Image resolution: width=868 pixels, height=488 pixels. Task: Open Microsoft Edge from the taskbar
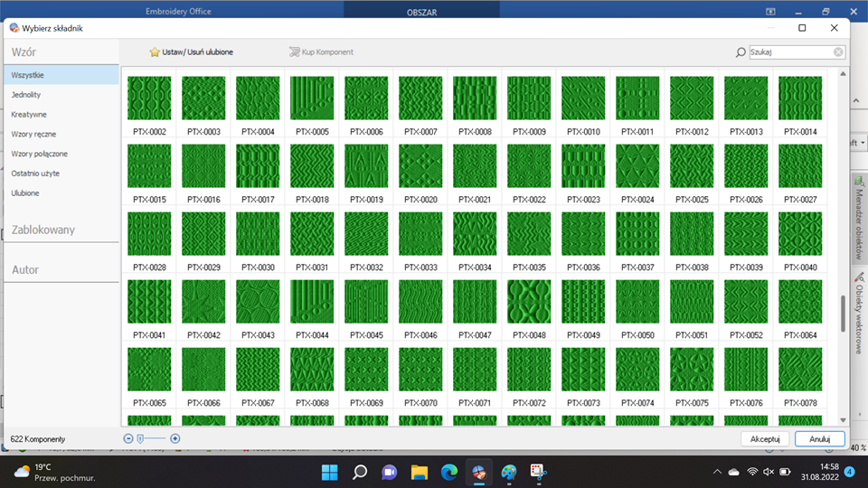(448, 472)
